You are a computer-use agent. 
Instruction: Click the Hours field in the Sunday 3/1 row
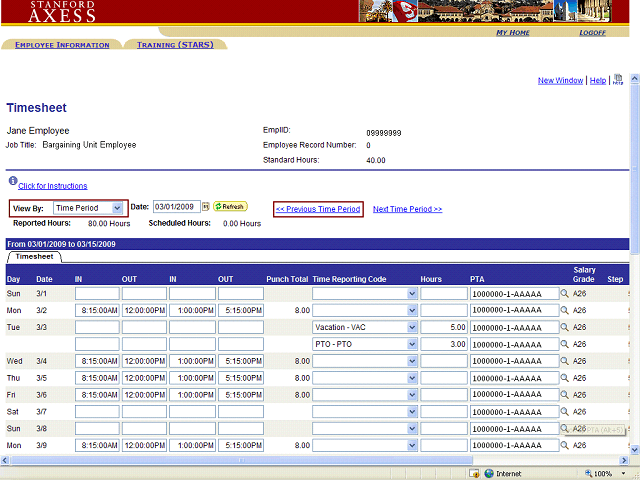[444, 294]
